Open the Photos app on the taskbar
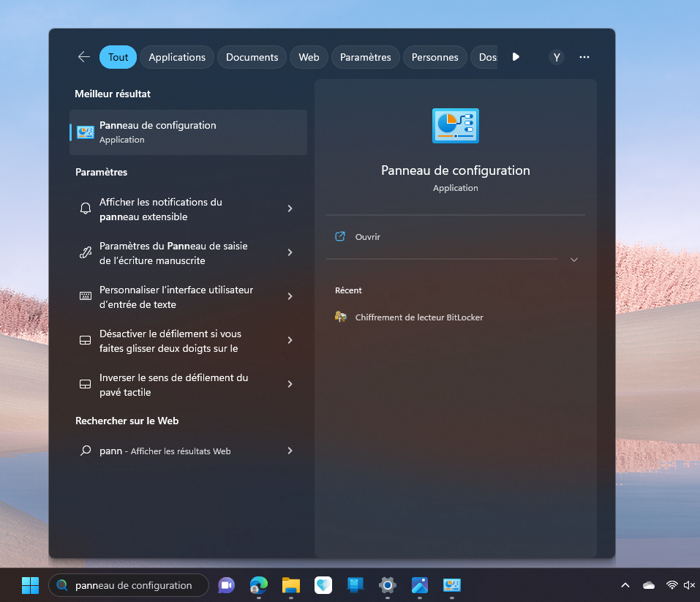This screenshot has height=602, width=700. point(420,585)
